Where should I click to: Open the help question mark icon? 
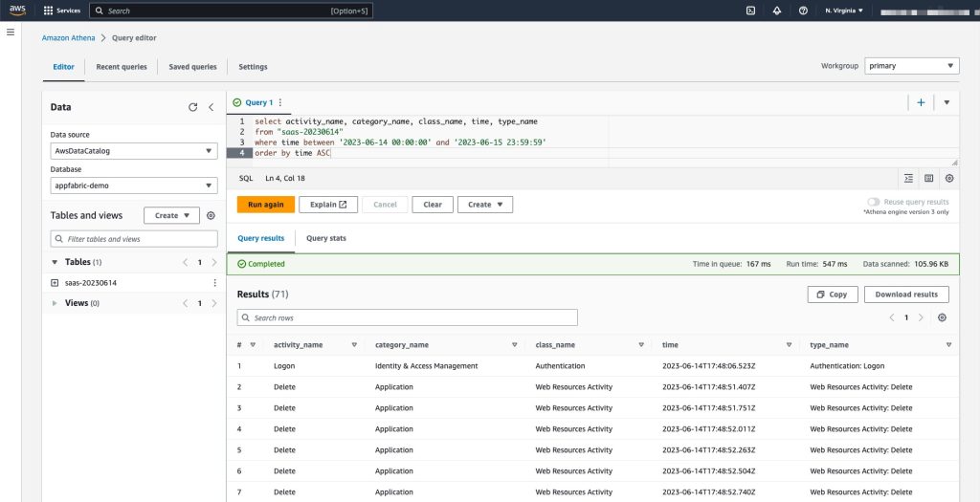click(803, 11)
